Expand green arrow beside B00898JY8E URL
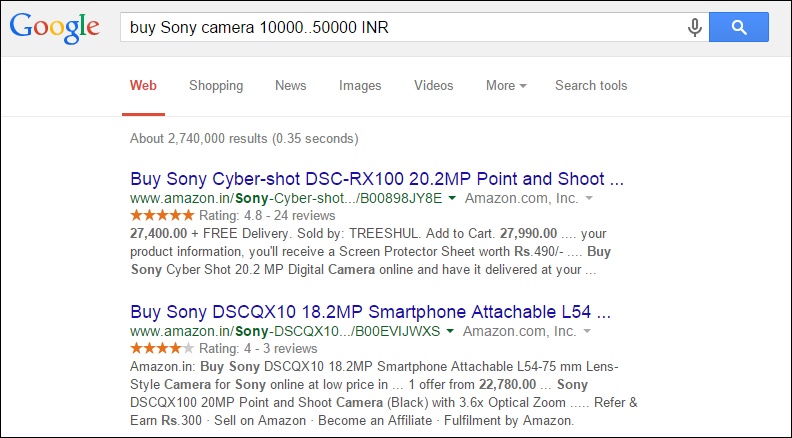 tap(452, 199)
